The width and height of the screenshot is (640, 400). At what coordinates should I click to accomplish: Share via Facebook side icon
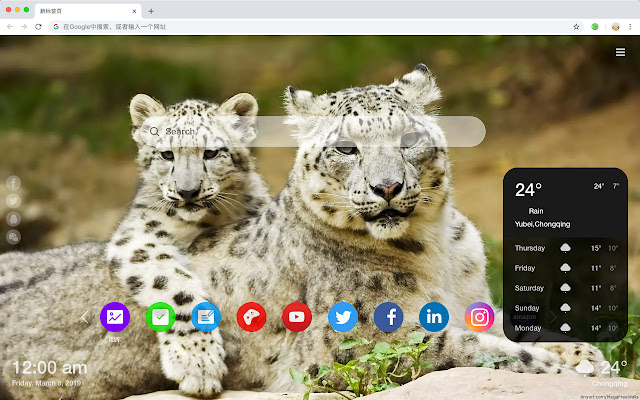13,183
